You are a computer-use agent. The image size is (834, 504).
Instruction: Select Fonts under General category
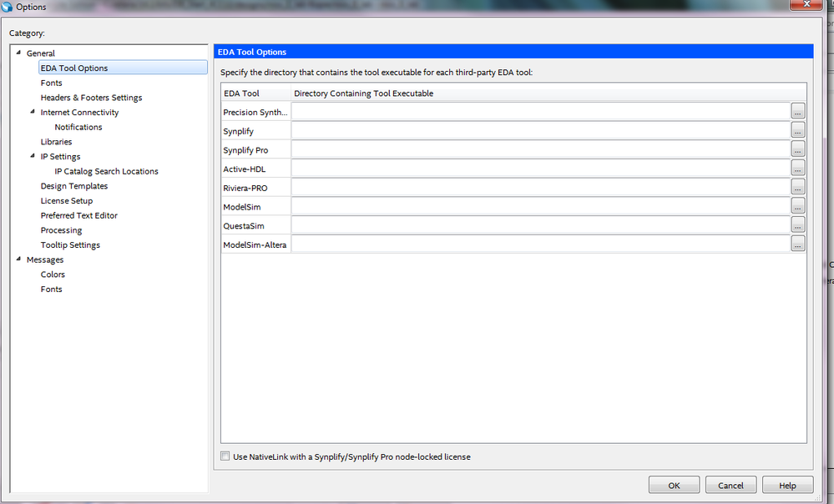(x=51, y=83)
